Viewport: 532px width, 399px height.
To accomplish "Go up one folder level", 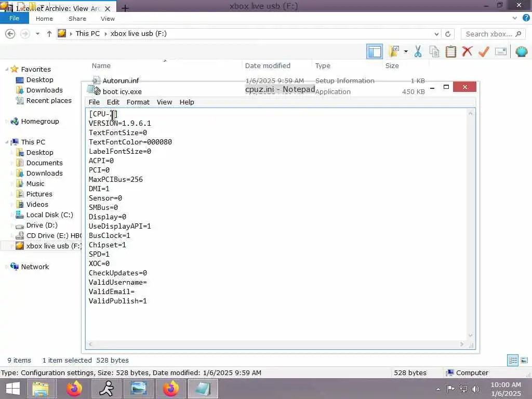I will coord(49,34).
